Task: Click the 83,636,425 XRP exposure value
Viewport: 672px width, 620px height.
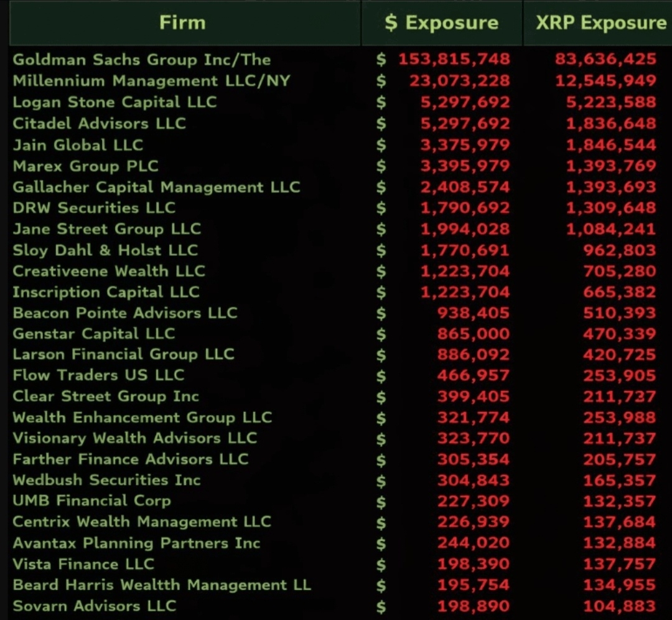Action: 605,59
